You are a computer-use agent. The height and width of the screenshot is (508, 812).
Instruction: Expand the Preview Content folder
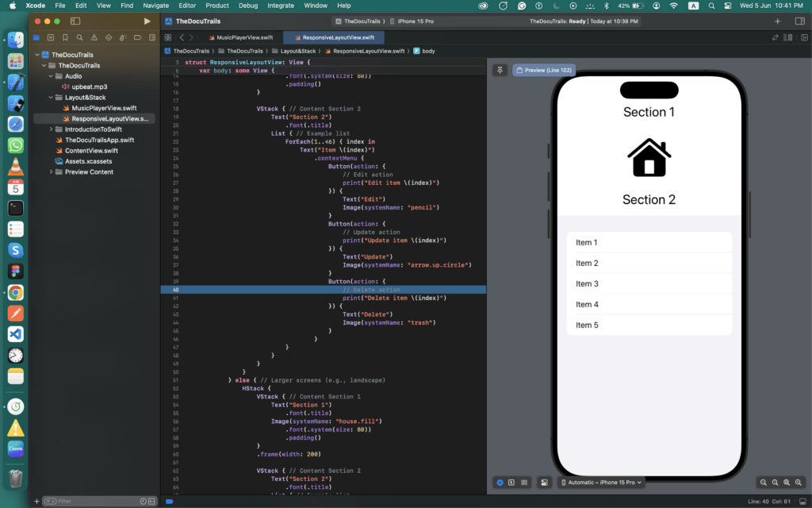click(51, 171)
